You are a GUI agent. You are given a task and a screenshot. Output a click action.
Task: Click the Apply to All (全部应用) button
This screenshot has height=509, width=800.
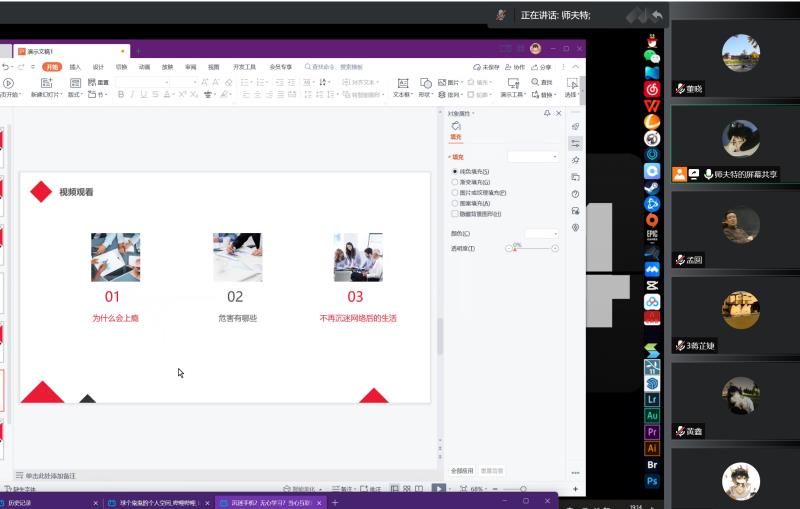(x=462, y=469)
